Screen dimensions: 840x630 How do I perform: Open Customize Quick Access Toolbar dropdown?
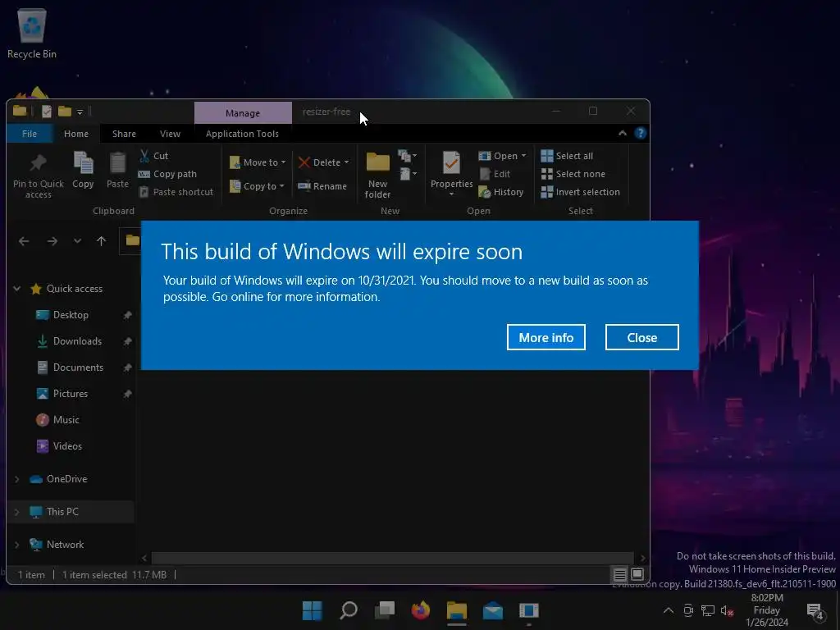tap(80, 112)
